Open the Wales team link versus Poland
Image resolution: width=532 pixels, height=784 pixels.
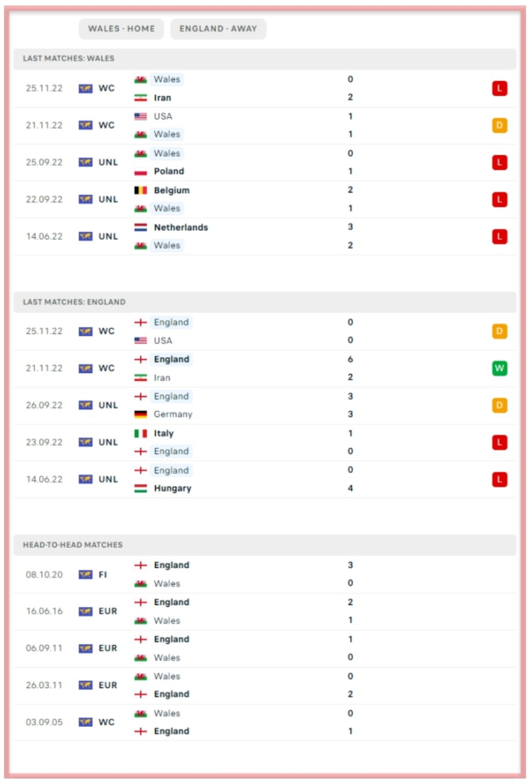point(167,153)
